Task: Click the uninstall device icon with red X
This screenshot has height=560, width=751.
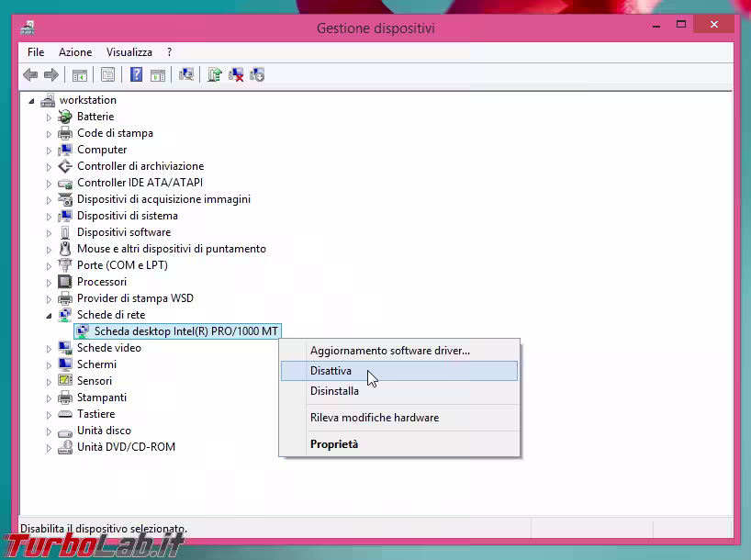Action: tap(236, 74)
